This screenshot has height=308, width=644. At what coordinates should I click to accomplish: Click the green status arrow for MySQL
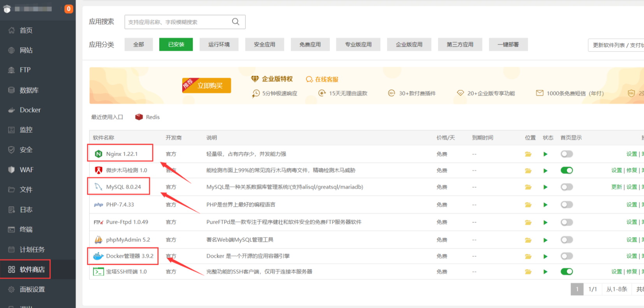(x=545, y=187)
